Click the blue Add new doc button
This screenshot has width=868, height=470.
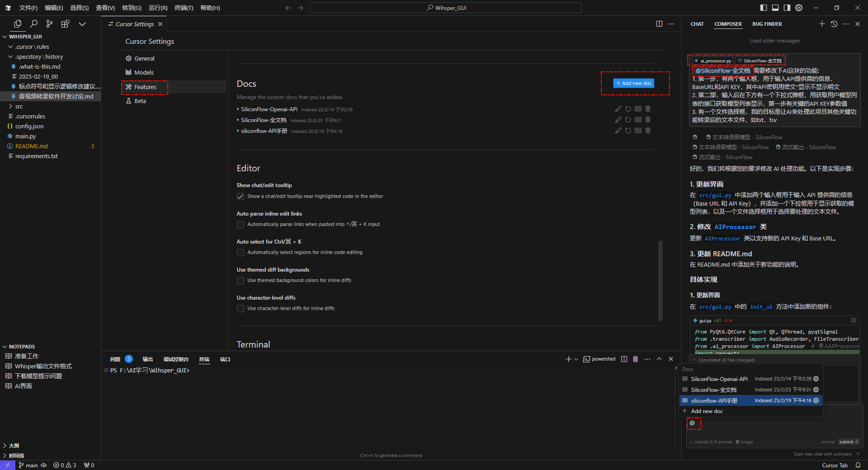point(634,83)
